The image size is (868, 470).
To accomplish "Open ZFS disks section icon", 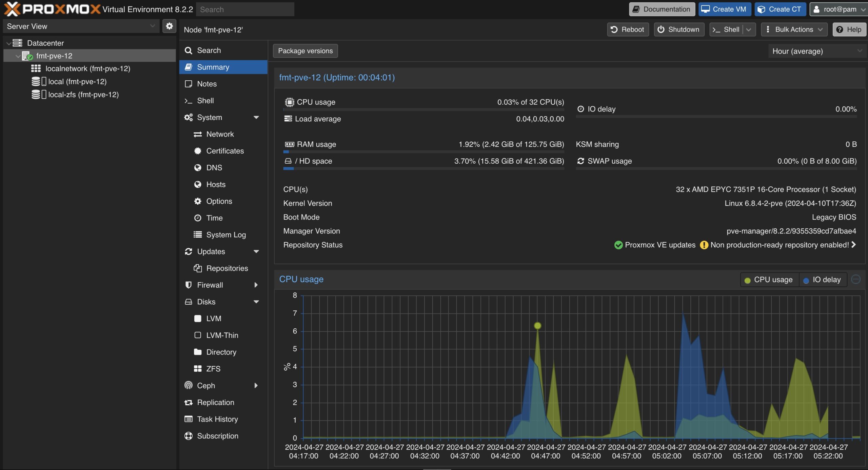I will [198, 369].
